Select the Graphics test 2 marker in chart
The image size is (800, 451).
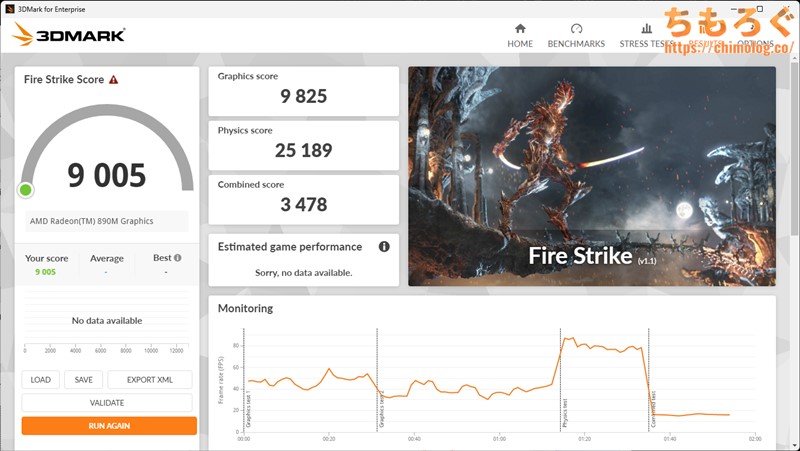(378, 410)
